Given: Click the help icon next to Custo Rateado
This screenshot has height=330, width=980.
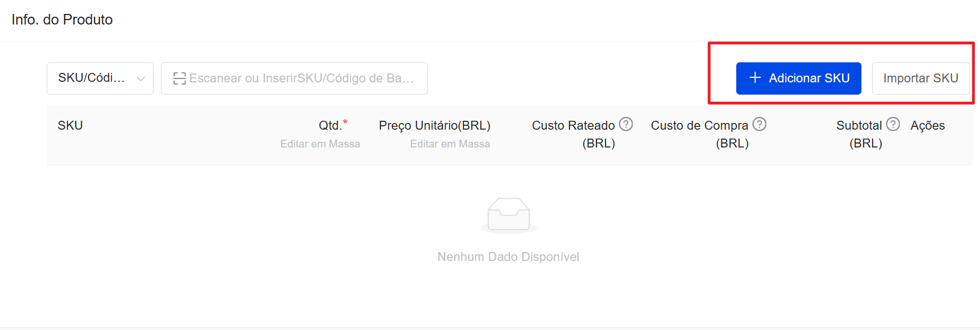Looking at the screenshot, I should click(626, 124).
